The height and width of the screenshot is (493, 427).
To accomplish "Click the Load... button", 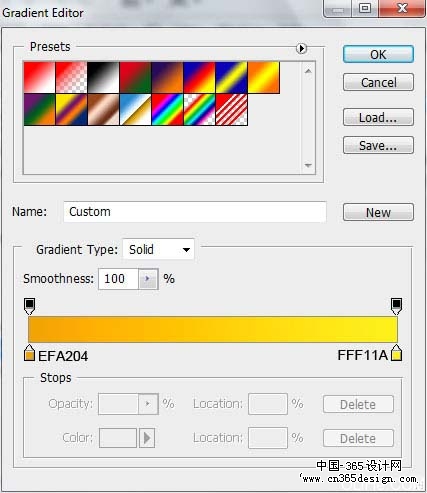I will pos(378,117).
